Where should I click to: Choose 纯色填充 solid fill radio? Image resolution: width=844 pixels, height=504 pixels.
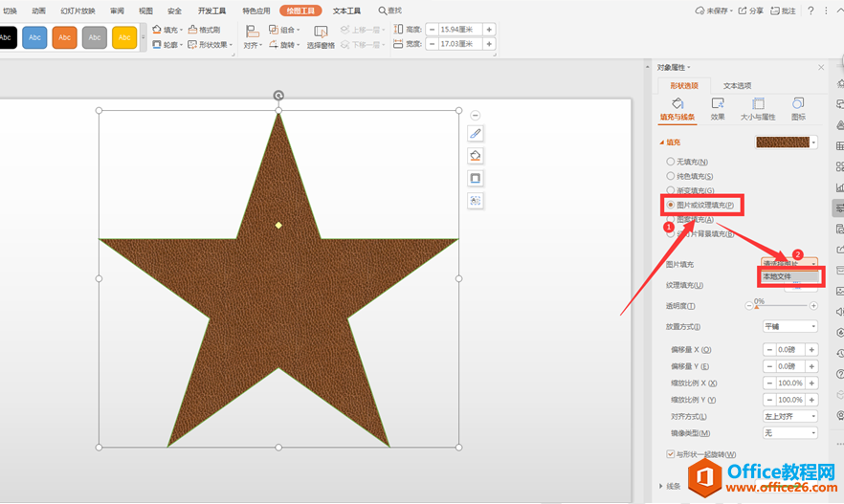[x=670, y=176]
